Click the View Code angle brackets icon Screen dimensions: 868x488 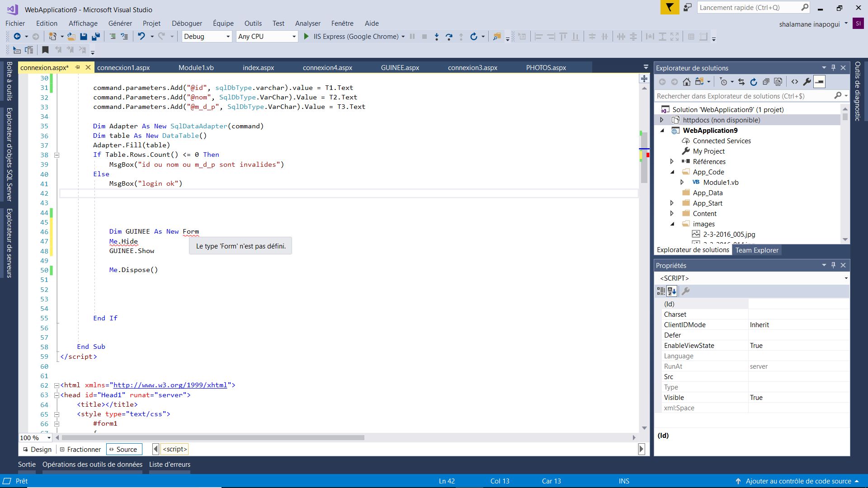click(x=795, y=82)
